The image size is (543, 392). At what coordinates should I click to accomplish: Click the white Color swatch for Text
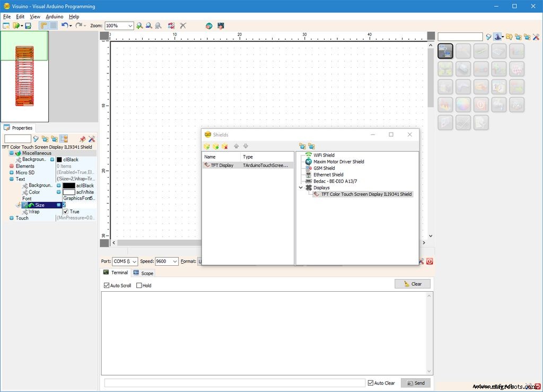pos(69,192)
